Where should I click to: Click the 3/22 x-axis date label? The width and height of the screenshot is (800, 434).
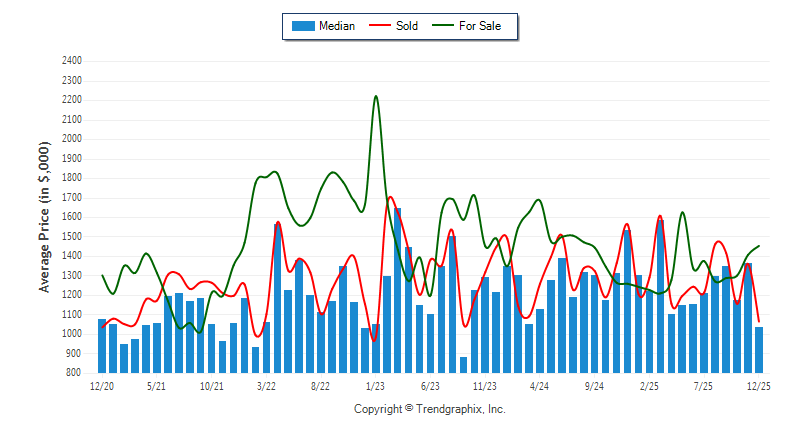(x=267, y=385)
